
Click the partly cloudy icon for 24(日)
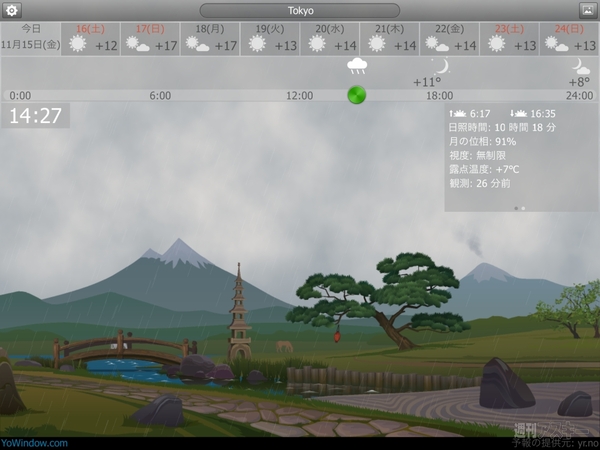[557, 44]
